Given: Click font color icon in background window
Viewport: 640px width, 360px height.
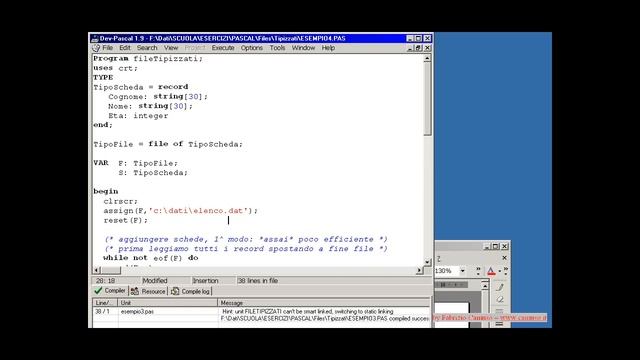Looking at the screenshot, I should pyautogui.click(x=491, y=271).
